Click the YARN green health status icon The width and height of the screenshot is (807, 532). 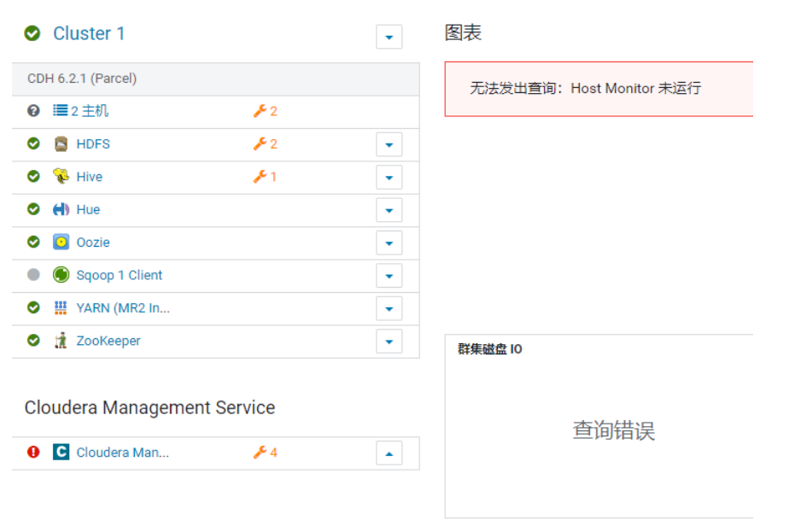click(x=33, y=307)
